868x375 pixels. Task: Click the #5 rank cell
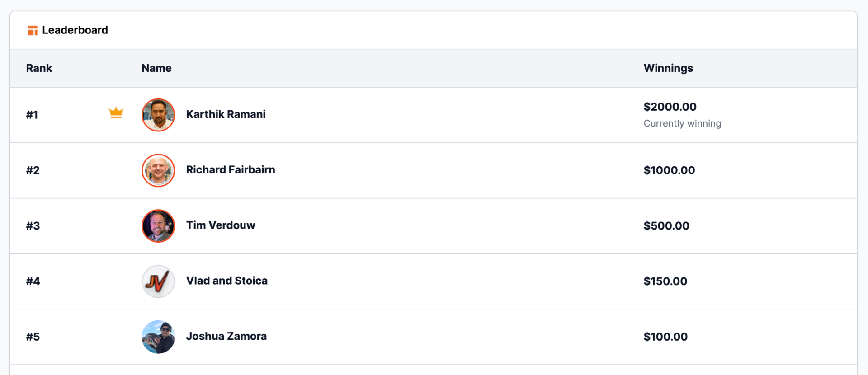click(x=33, y=337)
